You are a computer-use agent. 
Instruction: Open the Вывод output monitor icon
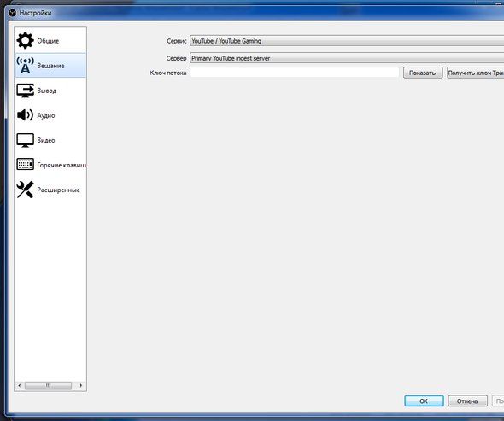[25, 91]
